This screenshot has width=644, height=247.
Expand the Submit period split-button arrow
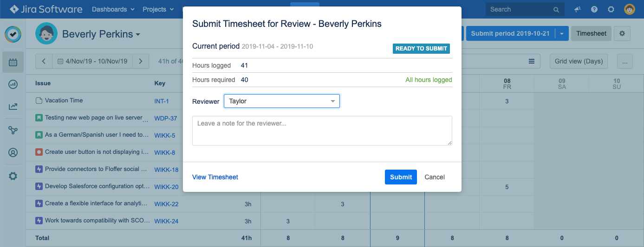pos(562,33)
